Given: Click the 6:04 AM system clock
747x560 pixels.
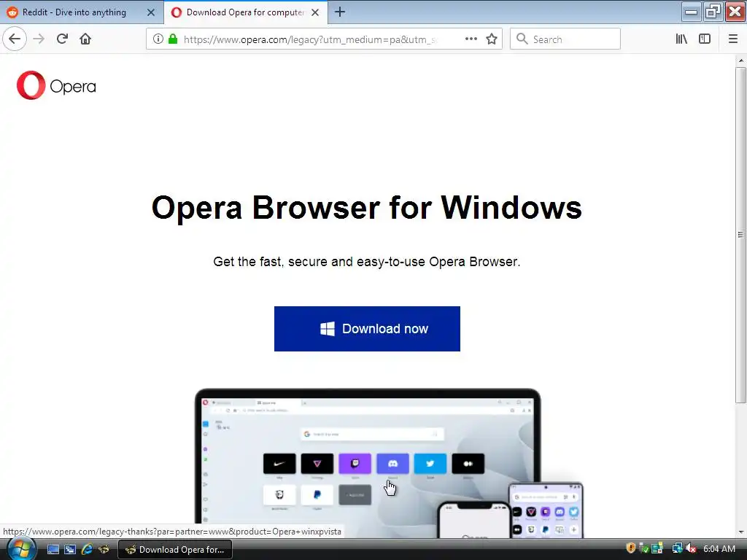Looking at the screenshot, I should (719, 549).
